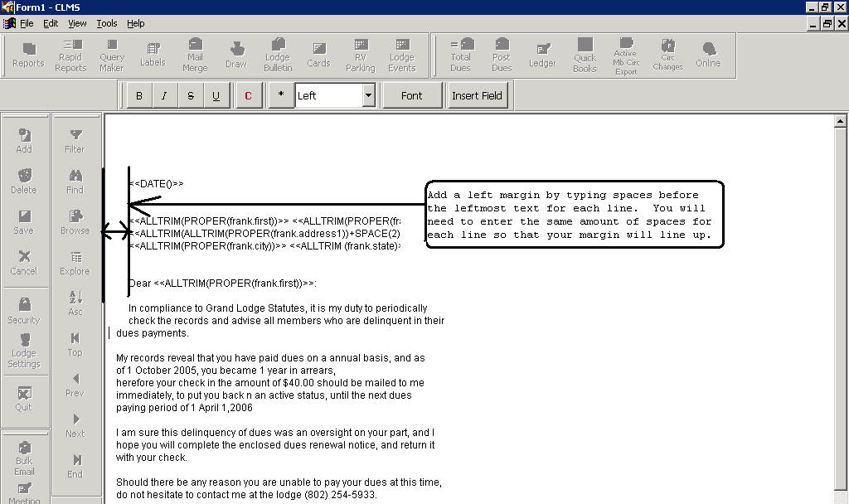
Task: Expand the Left alignment dropdown arrow
Action: click(368, 96)
